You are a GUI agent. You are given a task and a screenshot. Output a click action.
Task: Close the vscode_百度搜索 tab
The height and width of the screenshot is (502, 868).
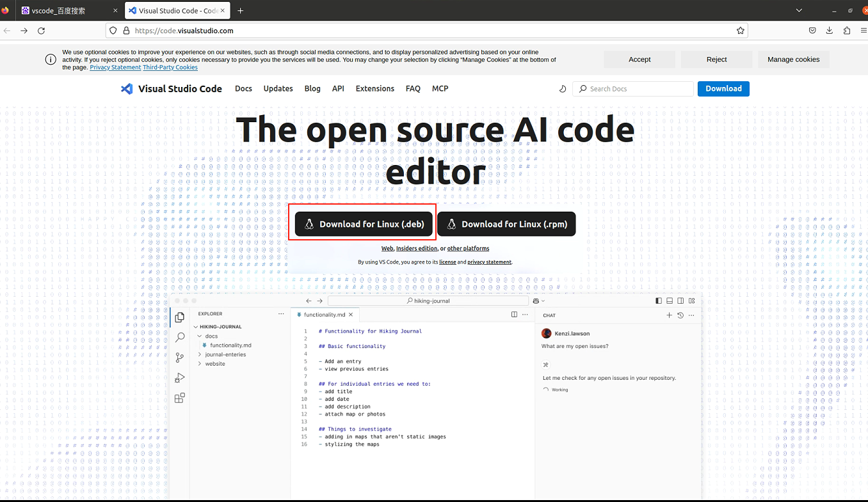(115, 11)
